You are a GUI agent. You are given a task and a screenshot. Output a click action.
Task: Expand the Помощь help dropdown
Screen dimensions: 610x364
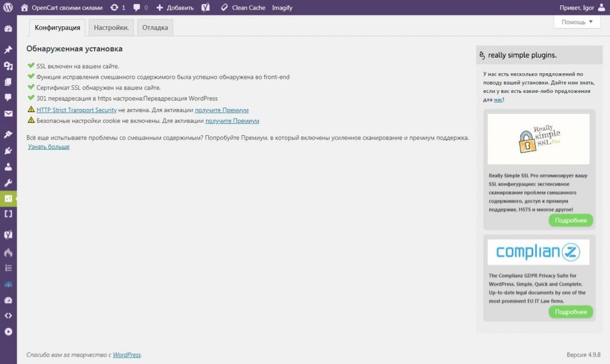(x=577, y=22)
